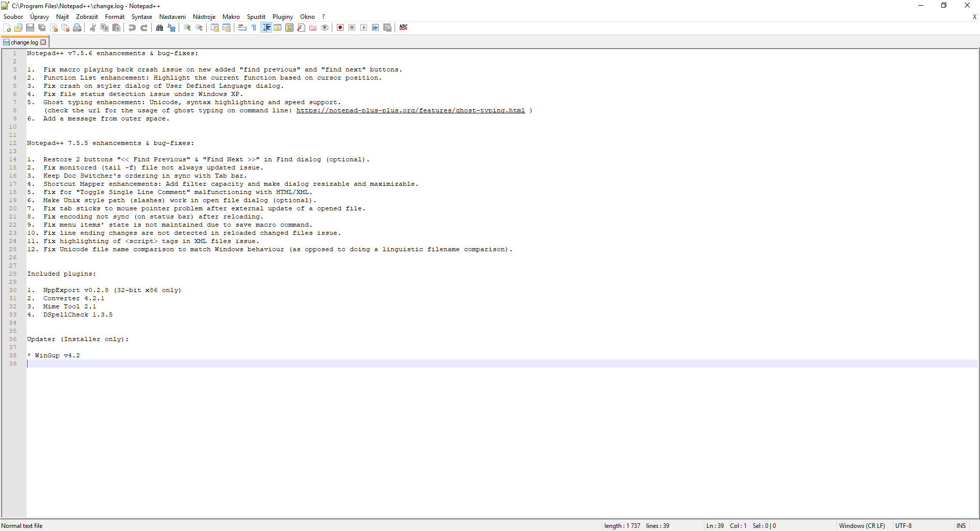Open the Najít menu
This screenshot has height=531, width=980.
(x=62, y=17)
